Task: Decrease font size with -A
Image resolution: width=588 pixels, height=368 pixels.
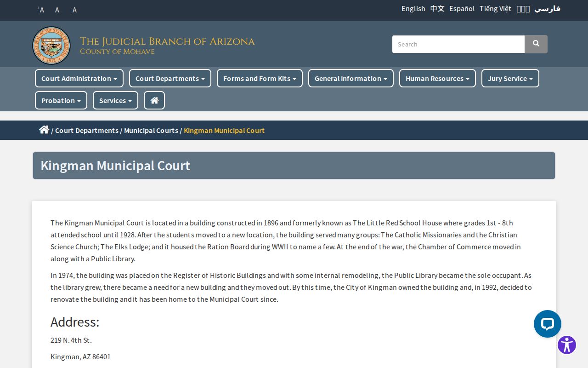Action: (x=74, y=10)
